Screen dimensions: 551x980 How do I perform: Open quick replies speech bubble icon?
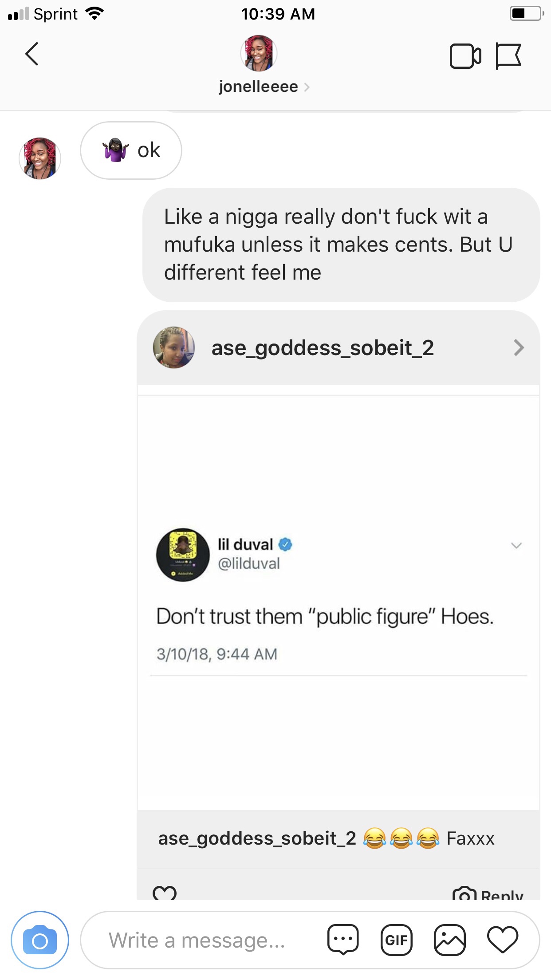tap(343, 940)
